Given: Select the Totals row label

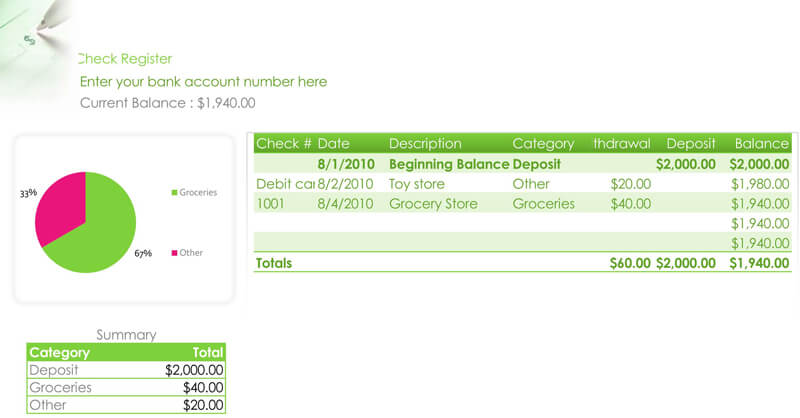Looking at the screenshot, I should [x=274, y=263].
